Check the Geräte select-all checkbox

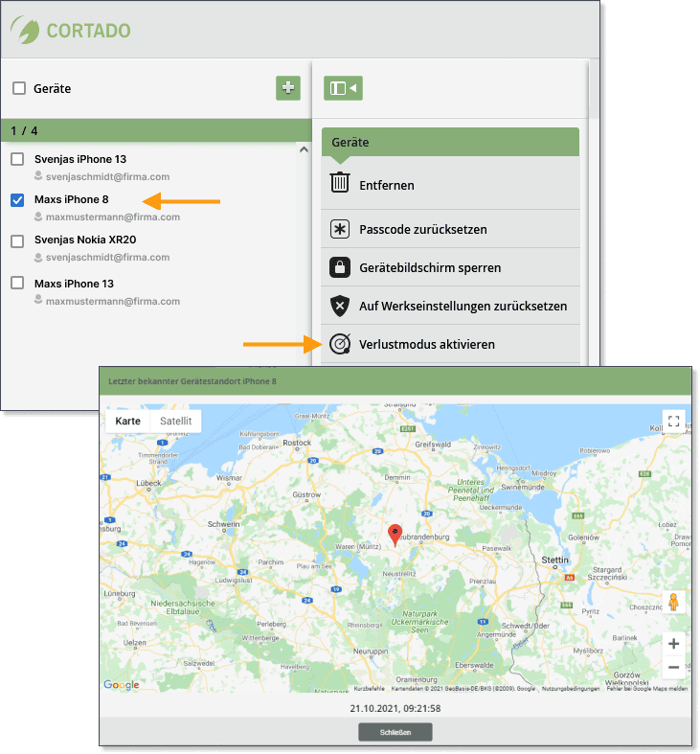tap(19, 88)
